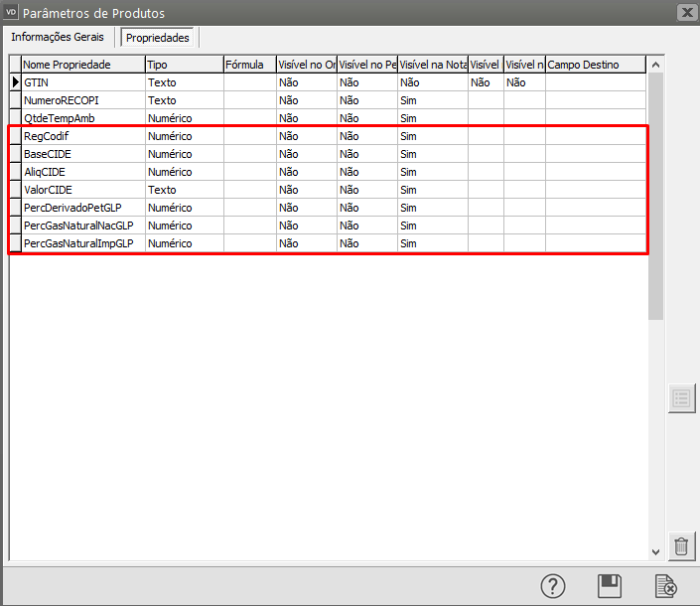The width and height of the screenshot is (700, 606).
Task: Click the Campo Destino column header
Action: click(x=596, y=65)
